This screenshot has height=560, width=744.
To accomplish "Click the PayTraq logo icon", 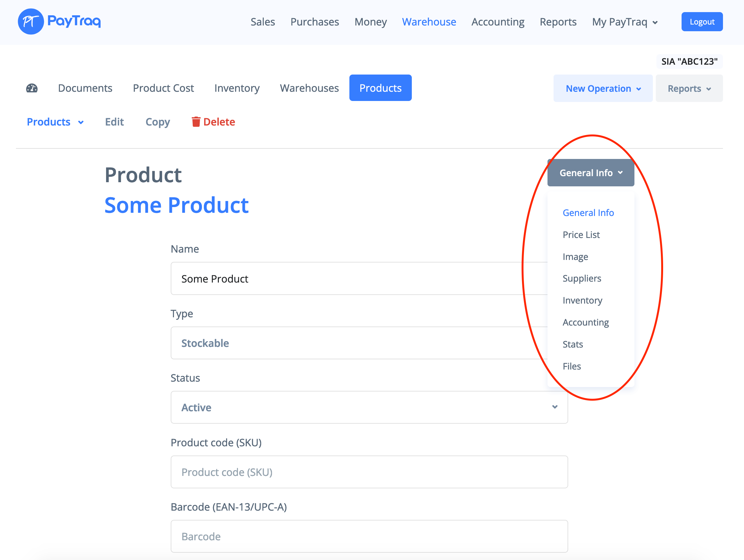I will (x=31, y=22).
